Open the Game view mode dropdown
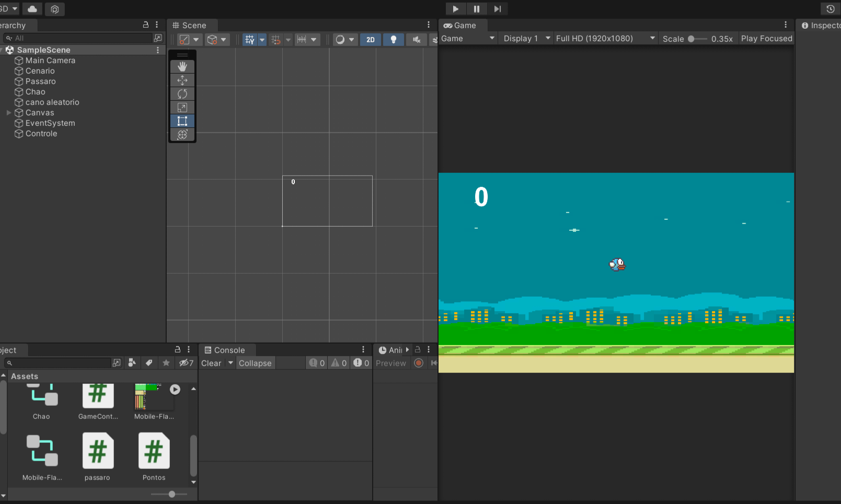Viewport: 841px width, 504px height. (468, 38)
